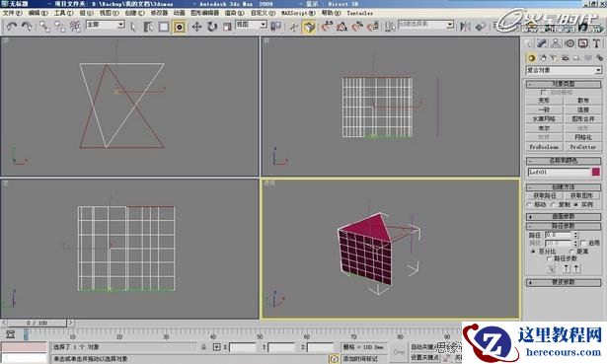Toggle the Angle Snap icon
The width and height of the screenshot is (607, 364).
tap(341, 27)
